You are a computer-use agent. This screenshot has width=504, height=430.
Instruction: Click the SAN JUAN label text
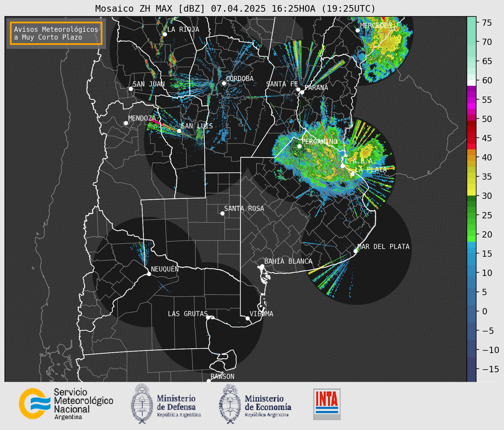(x=149, y=84)
